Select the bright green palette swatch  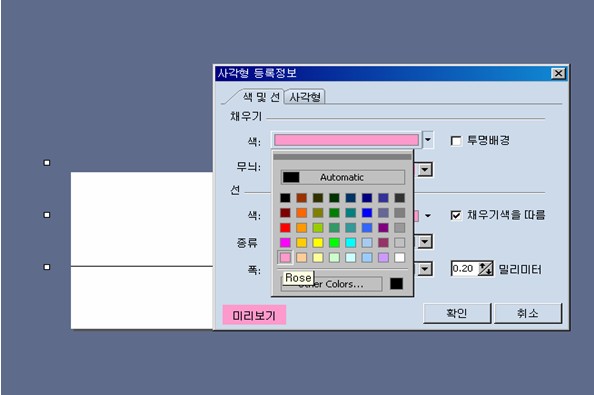334,243
